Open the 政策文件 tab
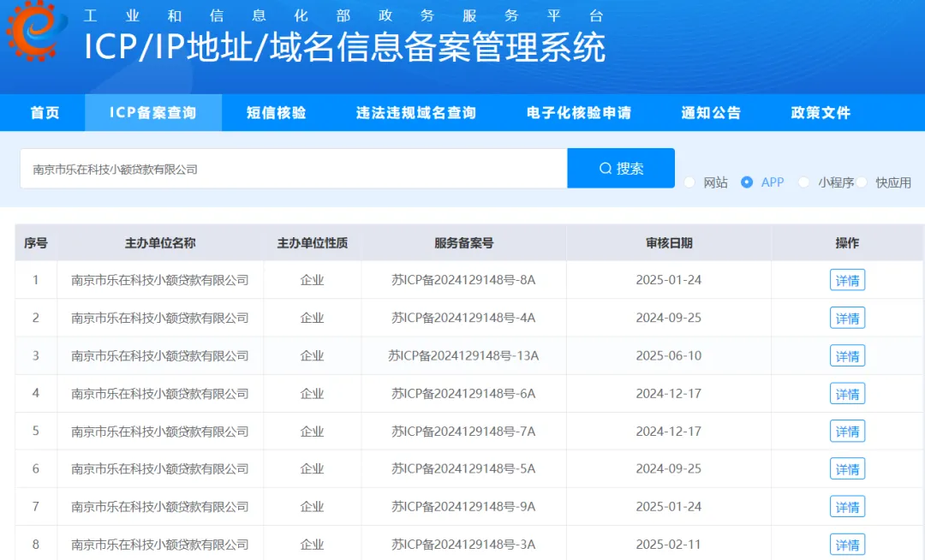 [821, 112]
